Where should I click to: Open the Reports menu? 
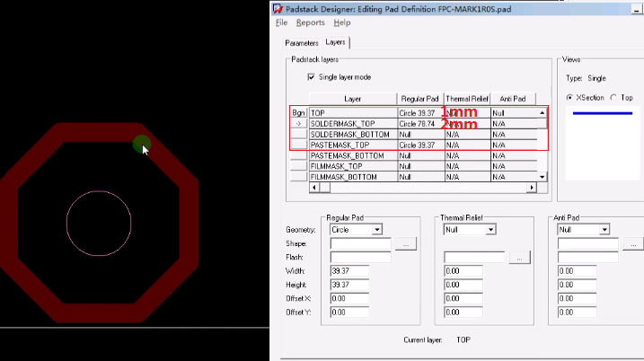click(311, 22)
